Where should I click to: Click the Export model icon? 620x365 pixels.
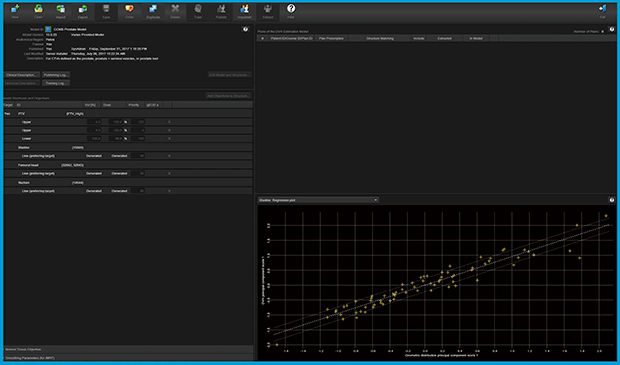tap(83, 11)
